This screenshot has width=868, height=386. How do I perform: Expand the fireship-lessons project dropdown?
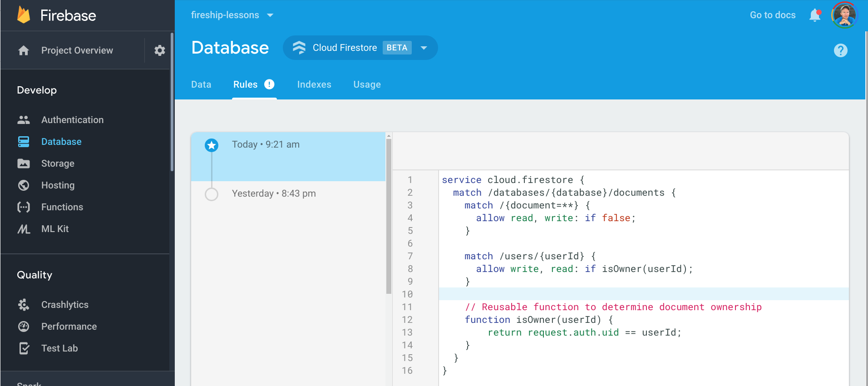(232, 15)
